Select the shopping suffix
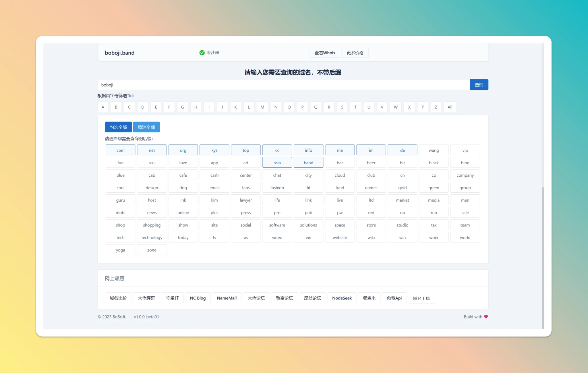The height and width of the screenshot is (373, 588). (x=152, y=225)
